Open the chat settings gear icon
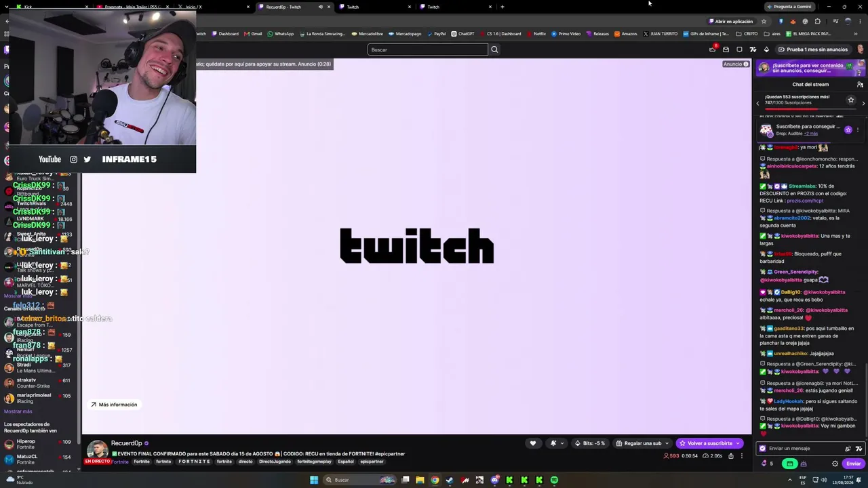 point(835,464)
